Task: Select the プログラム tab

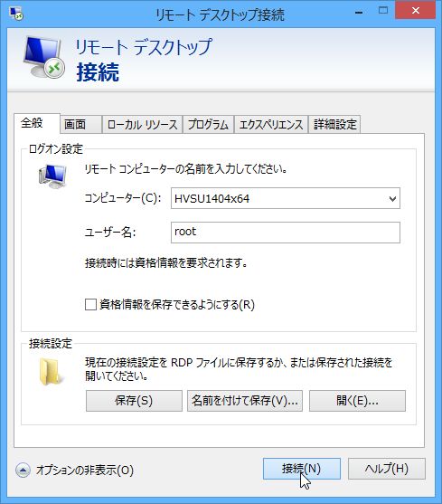Action: click(208, 124)
